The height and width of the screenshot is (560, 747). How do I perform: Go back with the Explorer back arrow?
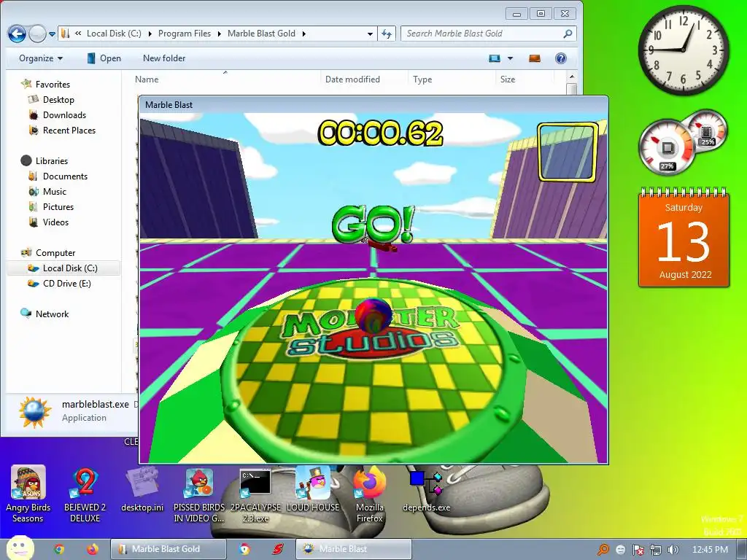point(18,34)
